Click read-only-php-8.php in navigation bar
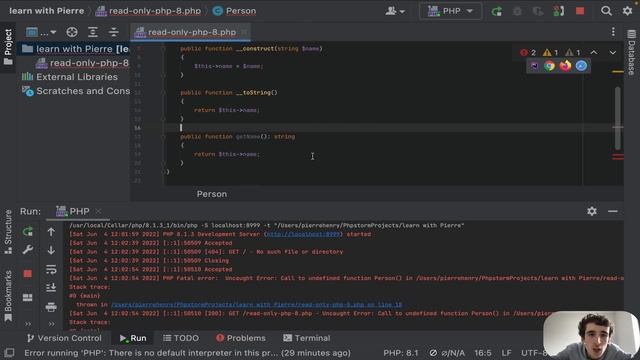This screenshot has height=360, width=640. pos(148,11)
